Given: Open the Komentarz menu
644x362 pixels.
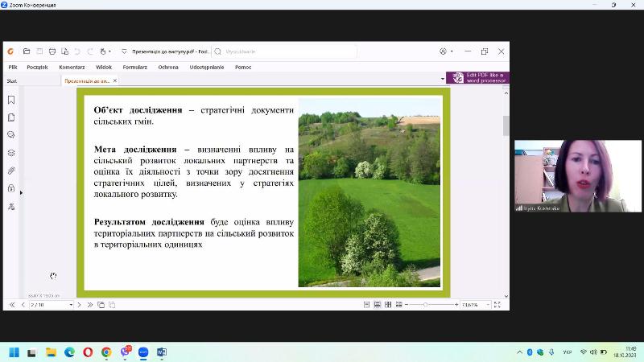Looking at the screenshot, I should 72,68.
